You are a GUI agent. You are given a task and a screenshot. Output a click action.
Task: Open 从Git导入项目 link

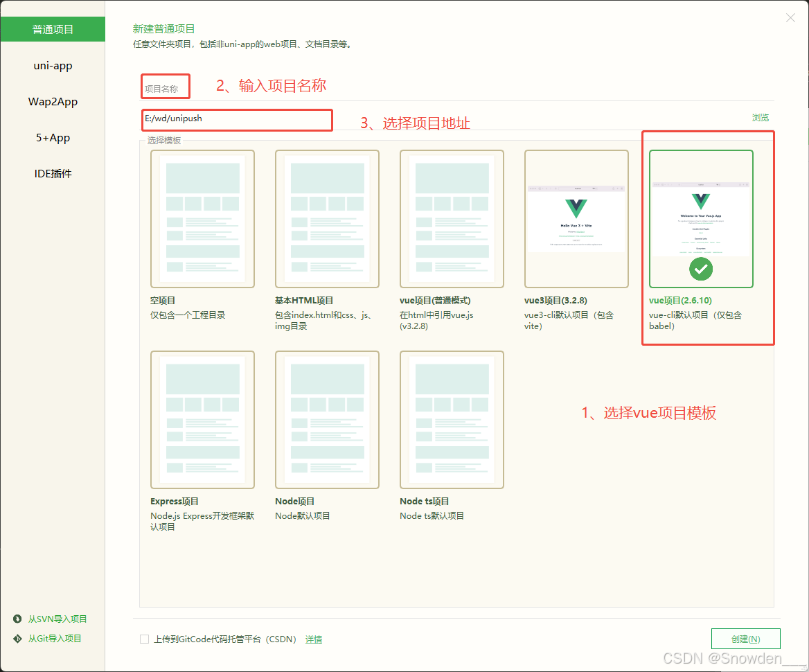coord(55,639)
